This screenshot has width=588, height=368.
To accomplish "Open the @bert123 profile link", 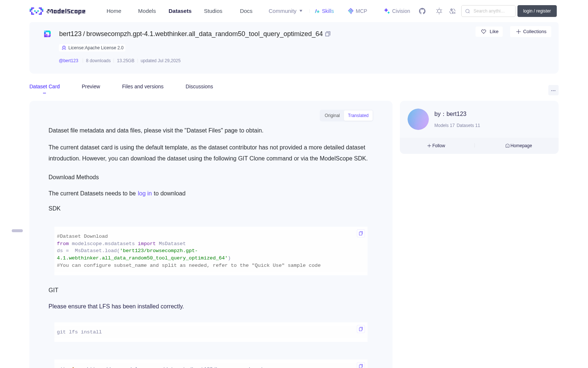I will click(68, 61).
